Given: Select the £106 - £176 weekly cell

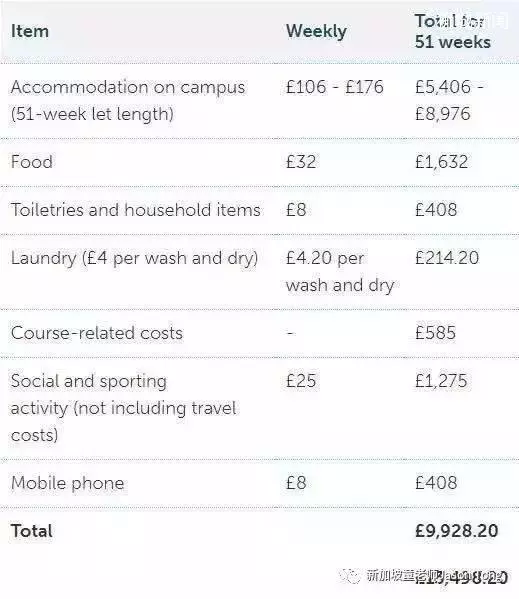Looking at the screenshot, I should [335, 87].
